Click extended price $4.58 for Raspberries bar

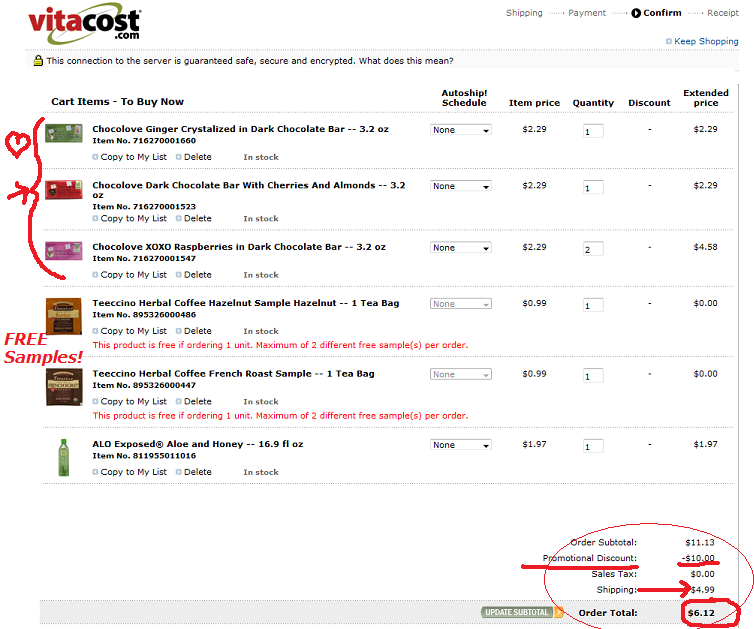[x=705, y=247]
